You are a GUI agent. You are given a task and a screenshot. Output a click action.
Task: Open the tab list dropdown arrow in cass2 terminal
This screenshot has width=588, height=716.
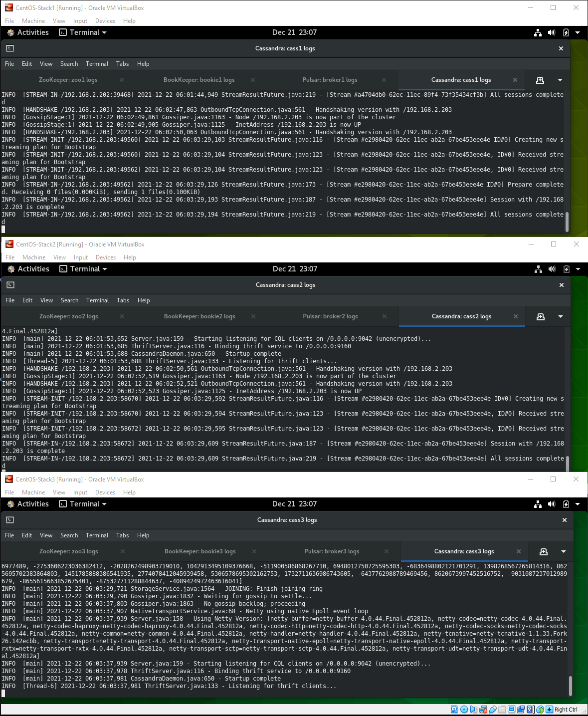coord(561,316)
